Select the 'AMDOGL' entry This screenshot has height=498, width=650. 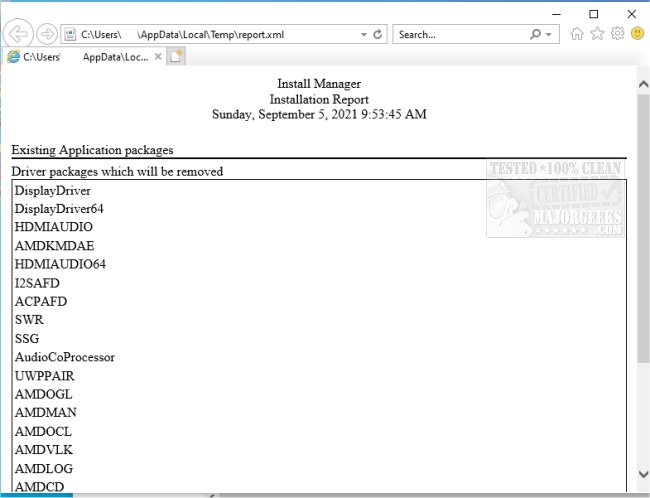pyautogui.click(x=44, y=394)
